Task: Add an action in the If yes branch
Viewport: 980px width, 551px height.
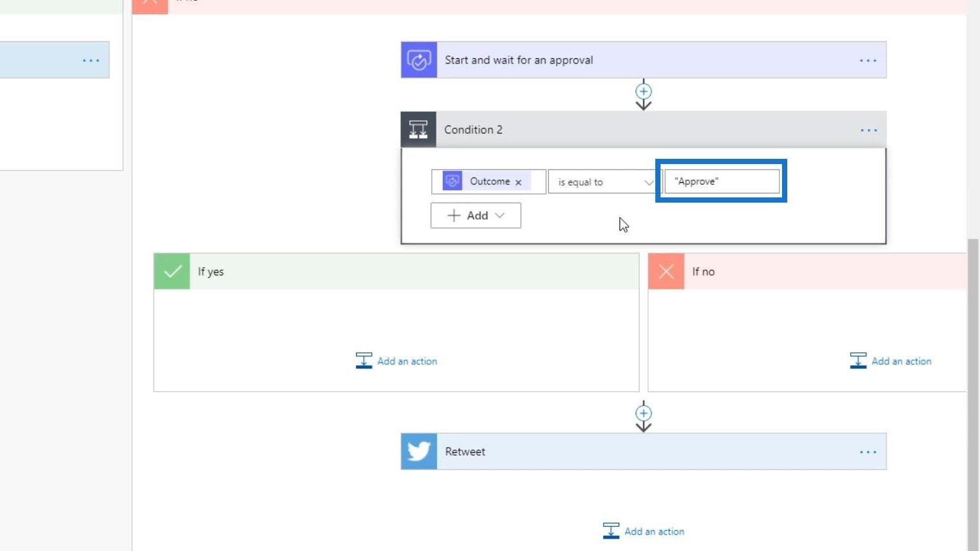Action: point(397,361)
